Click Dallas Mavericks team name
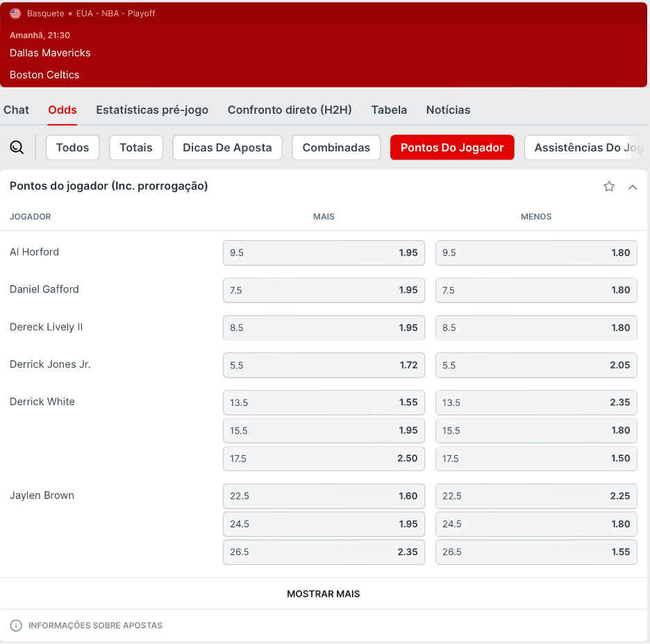Viewport: 650px width, 644px height. coord(50,53)
